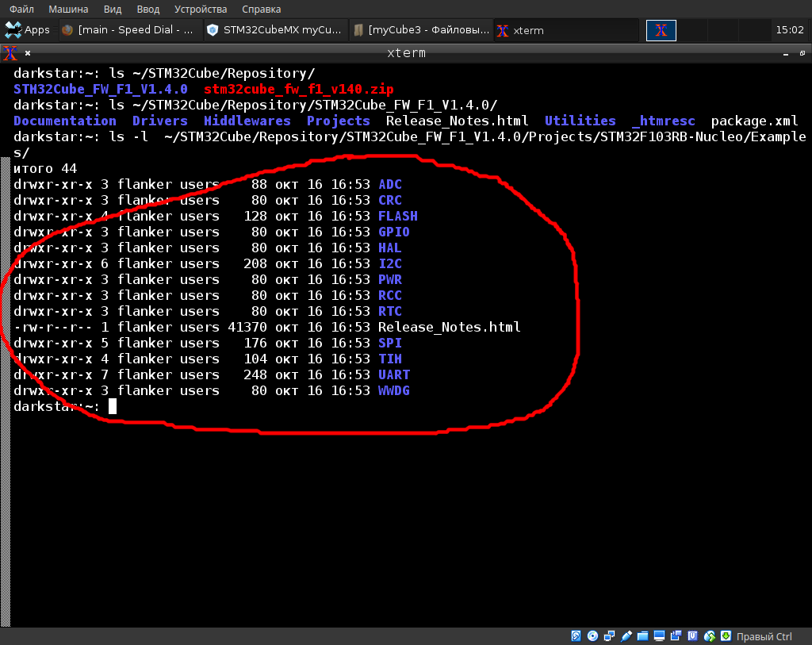Click the hard disk activity icon
812x645 pixels.
(576, 636)
